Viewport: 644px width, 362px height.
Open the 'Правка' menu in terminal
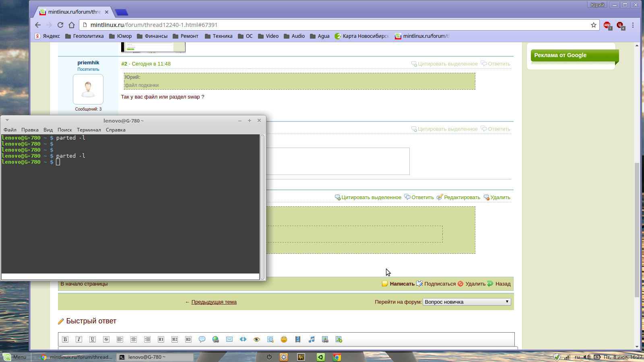coord(30,130)
